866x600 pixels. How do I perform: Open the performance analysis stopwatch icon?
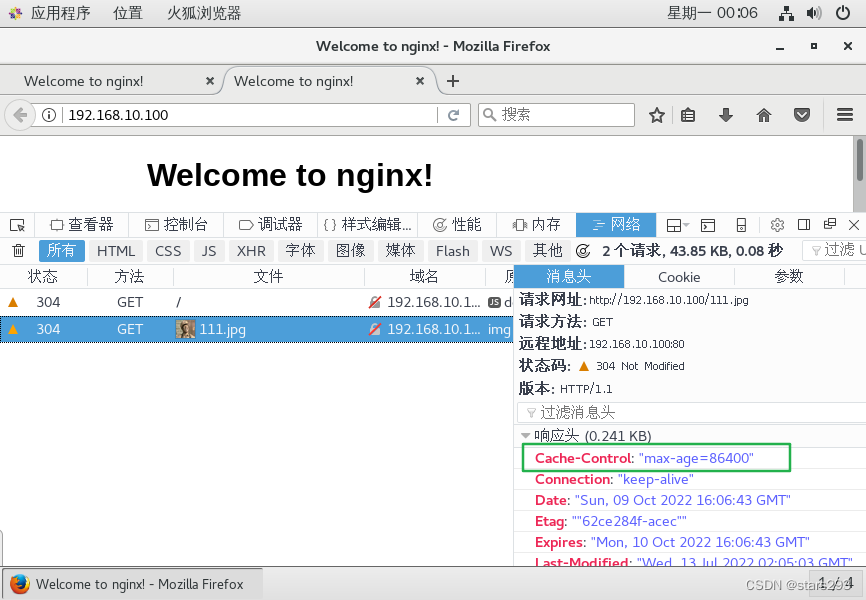tap(583, 251)
